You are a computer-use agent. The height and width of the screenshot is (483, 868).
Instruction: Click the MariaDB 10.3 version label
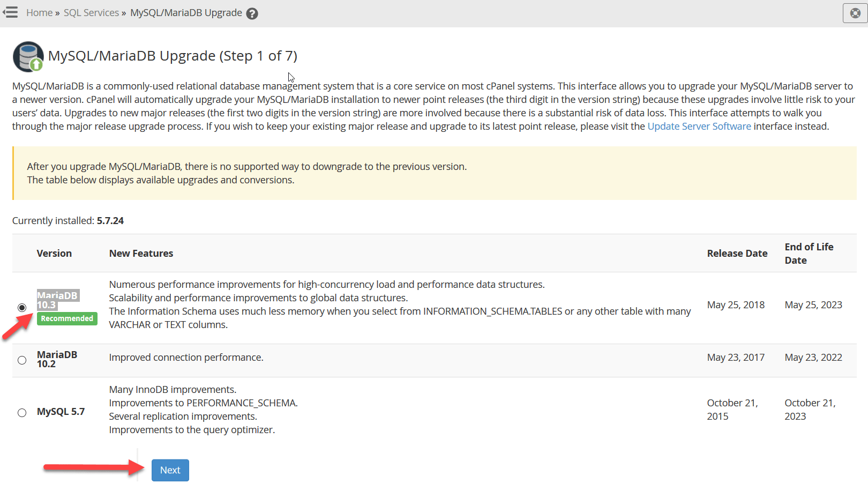pyautogui.click(x=57, y=300)
